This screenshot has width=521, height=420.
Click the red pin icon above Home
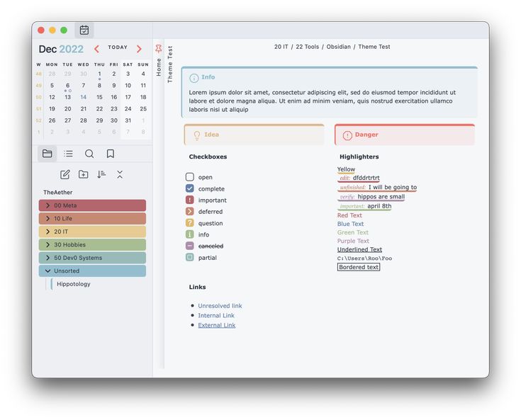click(x=158, y=49)
